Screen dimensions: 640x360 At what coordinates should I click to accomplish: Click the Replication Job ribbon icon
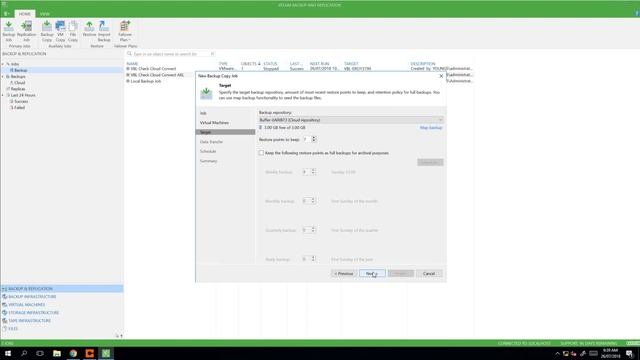[26, 31]
